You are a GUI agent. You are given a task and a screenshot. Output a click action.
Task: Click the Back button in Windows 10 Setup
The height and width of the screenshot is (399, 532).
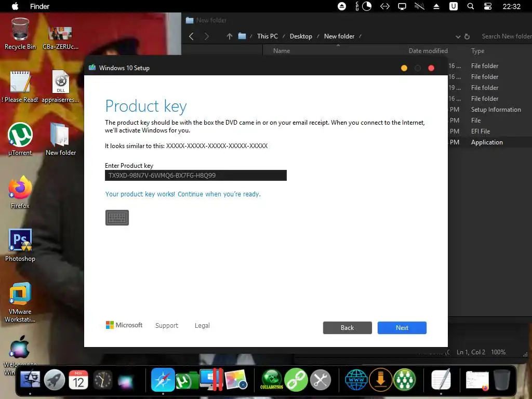coord(347,328)
